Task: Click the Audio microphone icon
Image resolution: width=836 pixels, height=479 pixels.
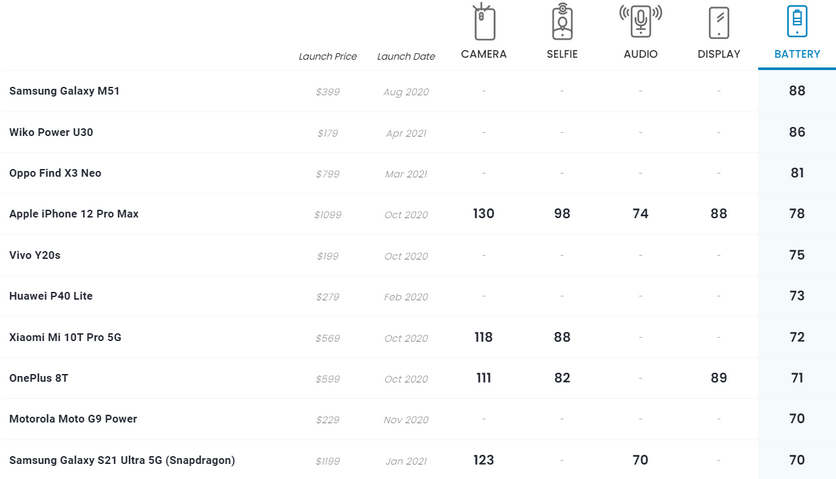Action: pos(640,22)
